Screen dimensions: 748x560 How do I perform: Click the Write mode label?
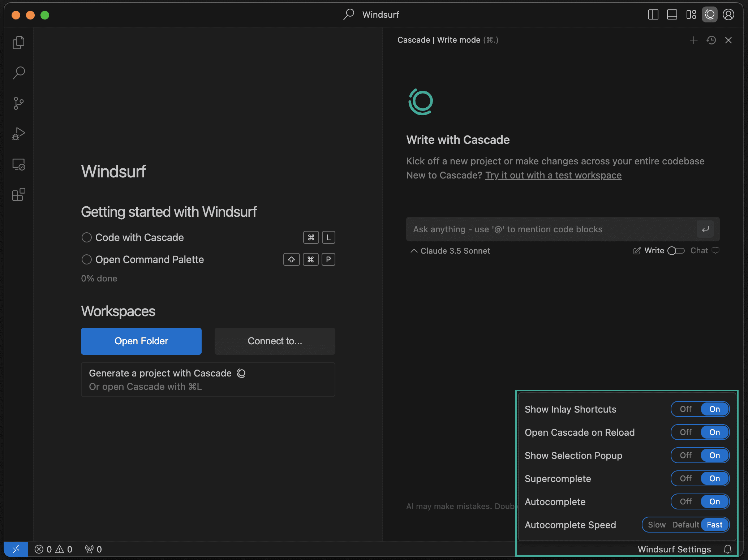click(654, 251)
